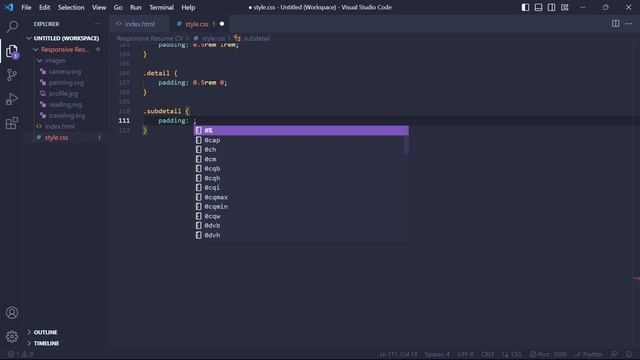Open Explorer views and more actions
Screen dimensions: 640x360
97,24
